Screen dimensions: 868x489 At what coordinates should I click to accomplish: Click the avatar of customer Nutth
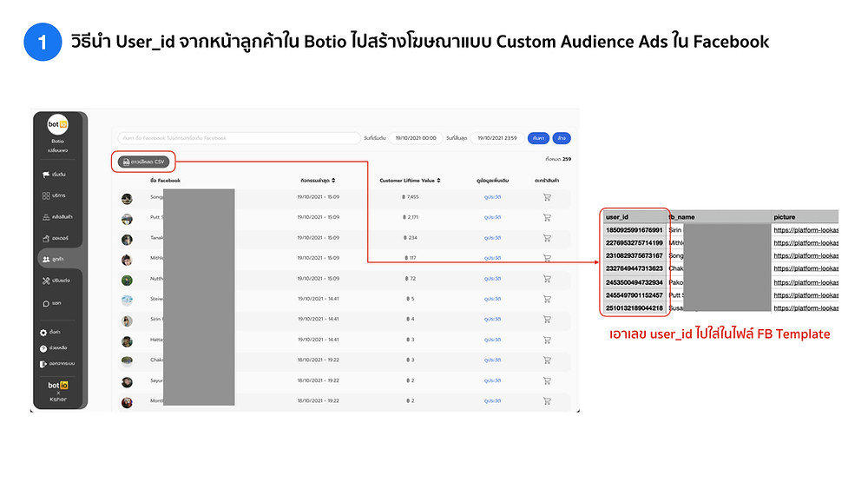tap(127, 281)
